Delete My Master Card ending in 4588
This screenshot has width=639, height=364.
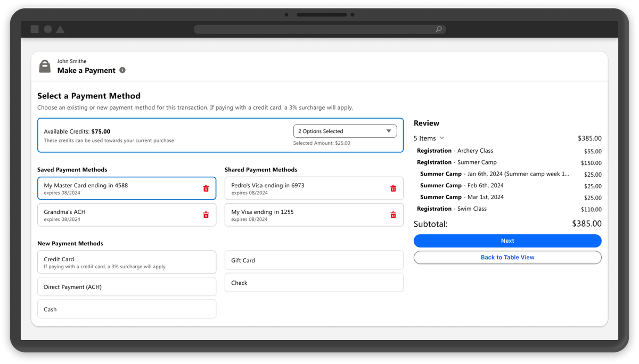pos(206,188)
